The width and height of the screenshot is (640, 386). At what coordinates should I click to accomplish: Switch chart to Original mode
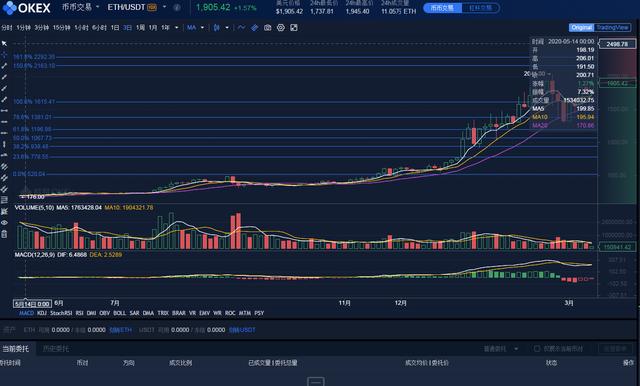(582, 27)
